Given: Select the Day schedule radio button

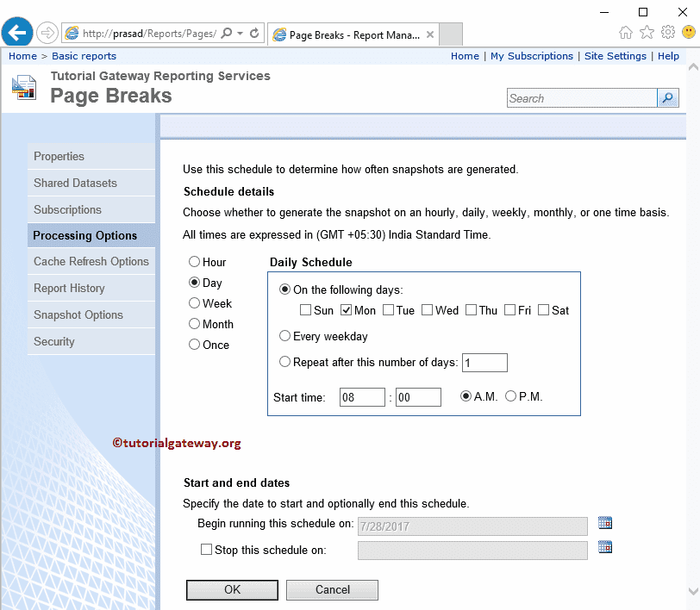Looking at the screenshot, I should pyautogui.click(x=194, y=283).
